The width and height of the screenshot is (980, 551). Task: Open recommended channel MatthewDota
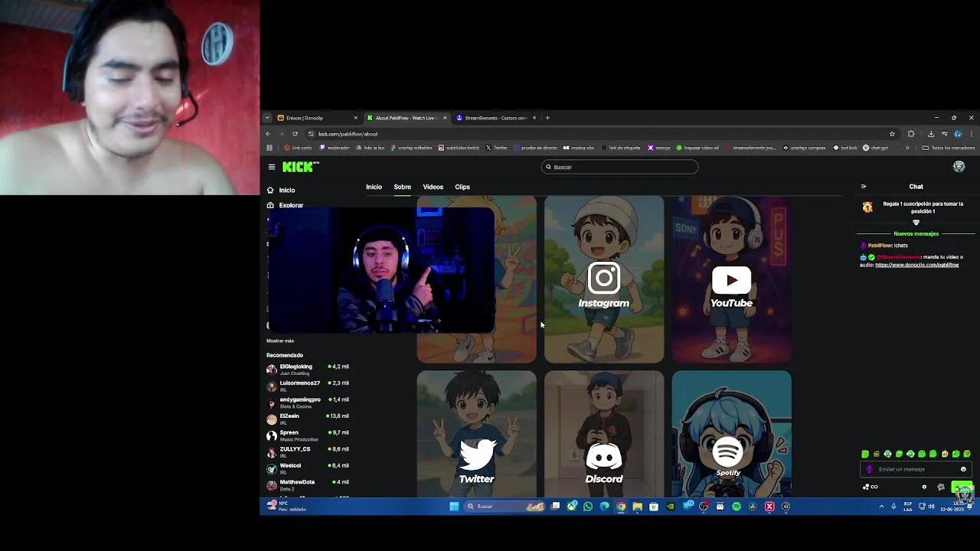[x=308, y=484]
